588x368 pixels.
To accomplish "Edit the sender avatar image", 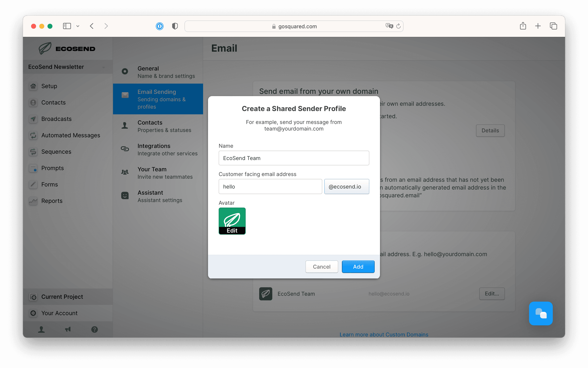I will 232,221.
